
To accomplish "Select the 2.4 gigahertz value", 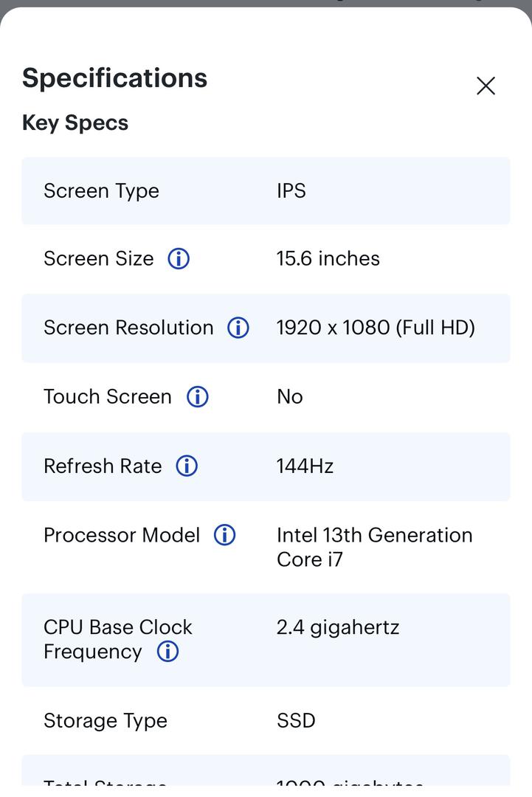I will 338,628.
